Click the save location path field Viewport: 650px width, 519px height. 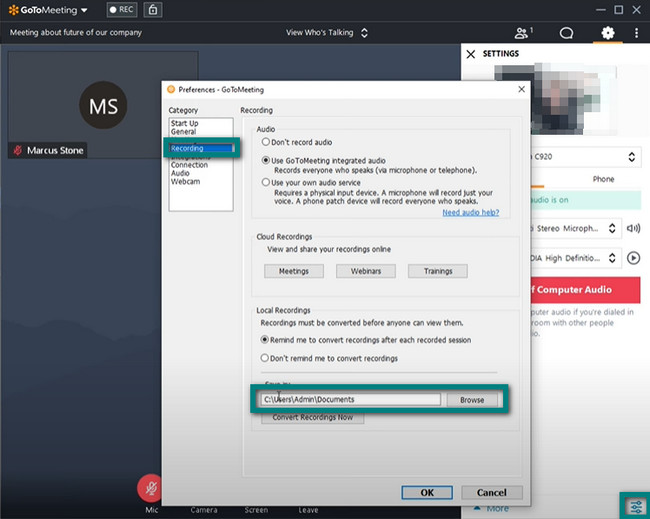(350, 400)
